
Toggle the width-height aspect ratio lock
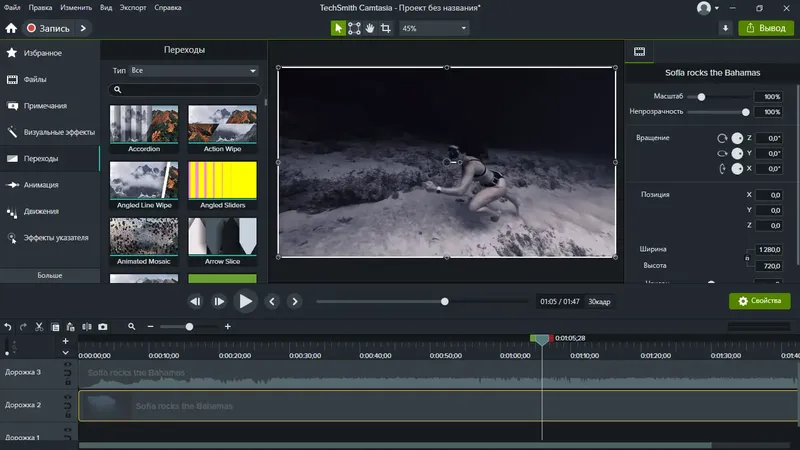pyautogui.click(x=745, y=258)
